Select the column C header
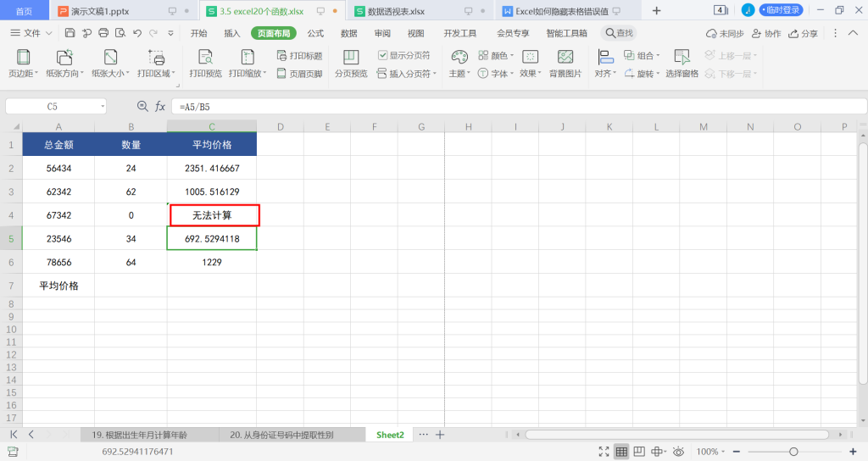 tap(212, 127)
